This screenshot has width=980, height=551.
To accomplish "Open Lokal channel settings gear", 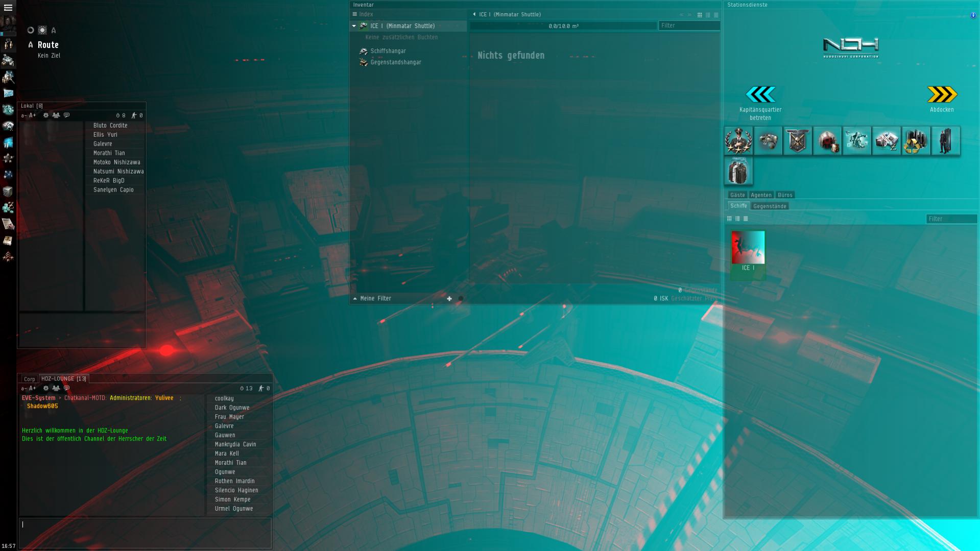I will click(x=46, y=115).
